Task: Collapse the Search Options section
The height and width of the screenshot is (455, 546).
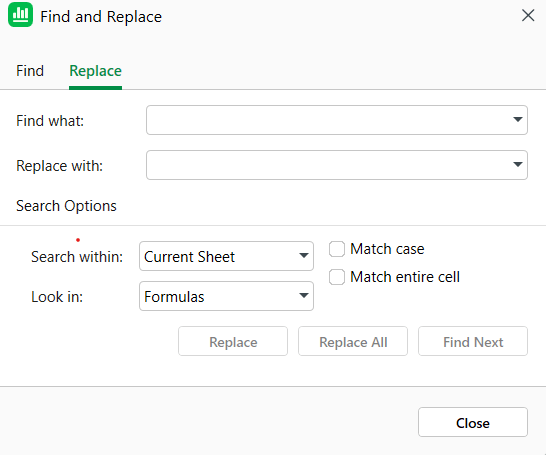Action: tap(66, 206)
